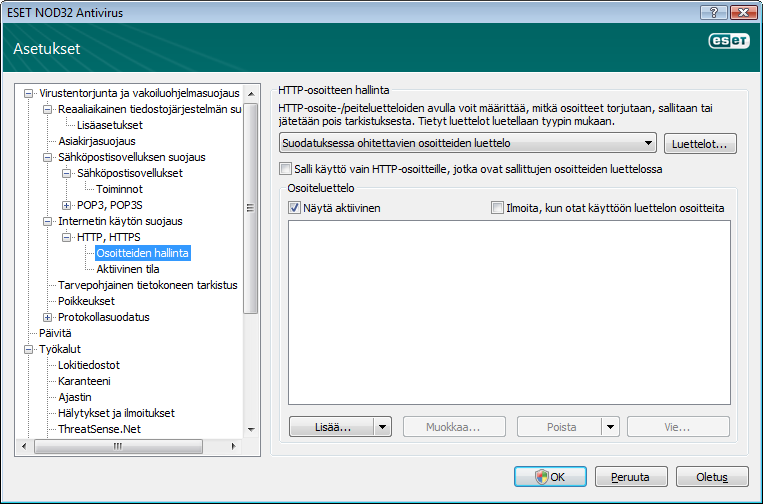Open the Poista button dropdown arrow
Viewport: 763px width, 504px height.
pyautogui.click(x=610, y=427)
